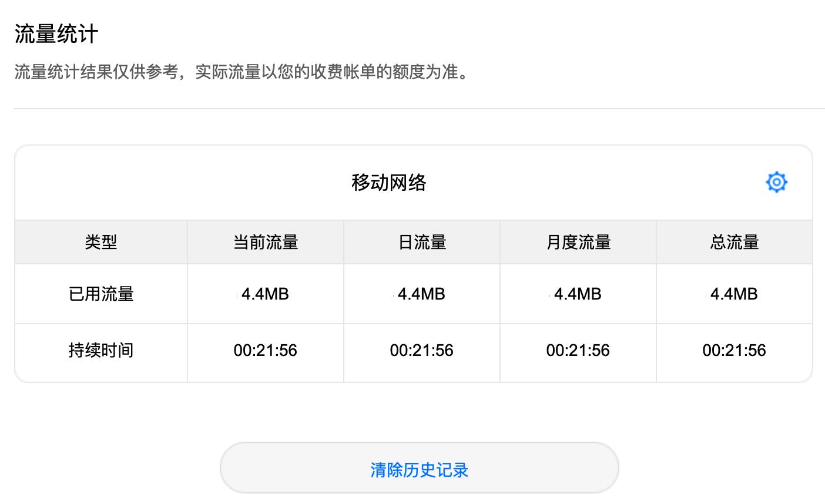The height and width of the screenshot is (504, 825).
Task: Select the 移动网络 panel title
Action: (388, 183)
